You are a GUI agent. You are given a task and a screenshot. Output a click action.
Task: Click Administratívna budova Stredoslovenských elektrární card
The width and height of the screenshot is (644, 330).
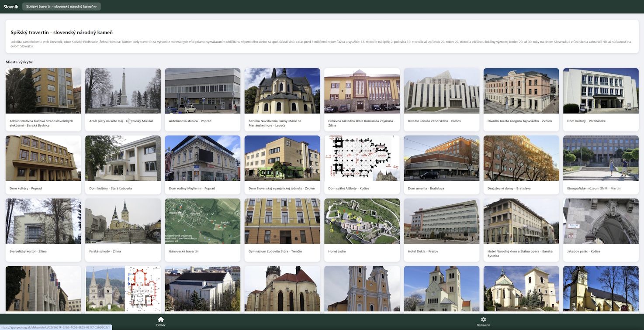coord(43,100)
